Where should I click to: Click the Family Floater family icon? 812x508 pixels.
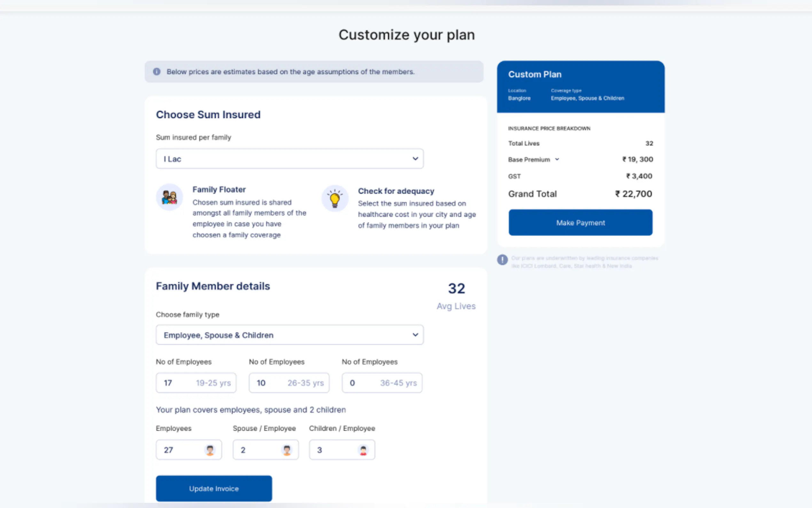click(x=169, y=197)
